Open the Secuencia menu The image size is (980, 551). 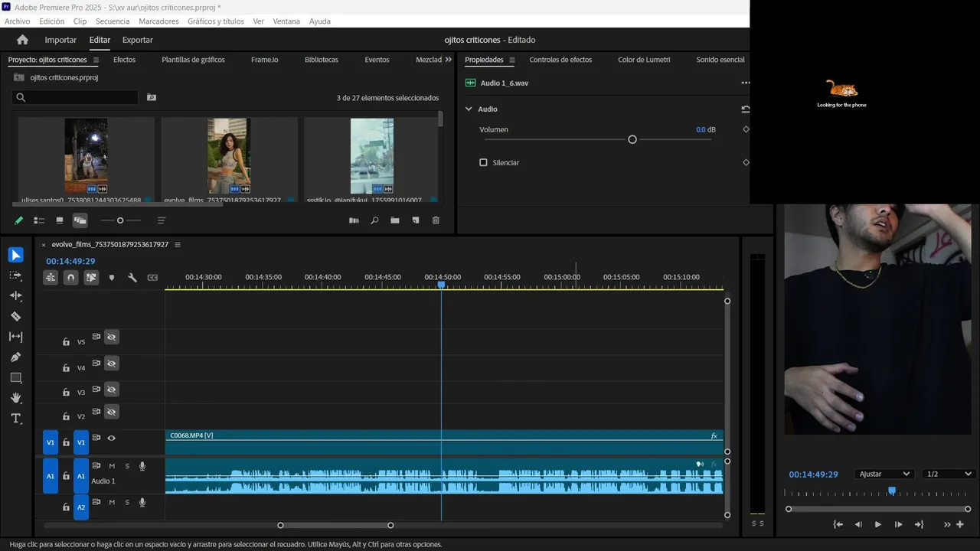pyautogui.click(x=113, y=21)
